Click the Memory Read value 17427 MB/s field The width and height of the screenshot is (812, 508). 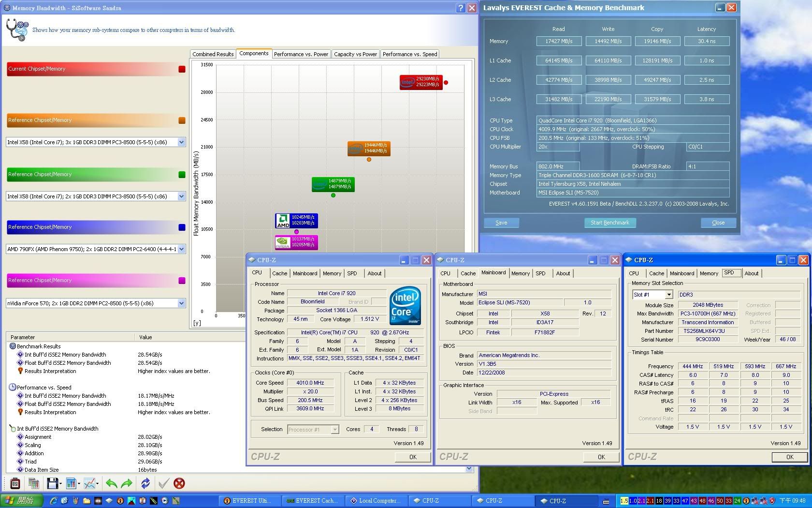pos(559,41)
